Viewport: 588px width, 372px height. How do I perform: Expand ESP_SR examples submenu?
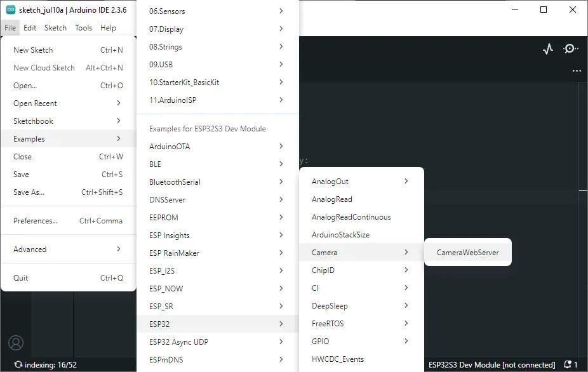pos(218,307)
